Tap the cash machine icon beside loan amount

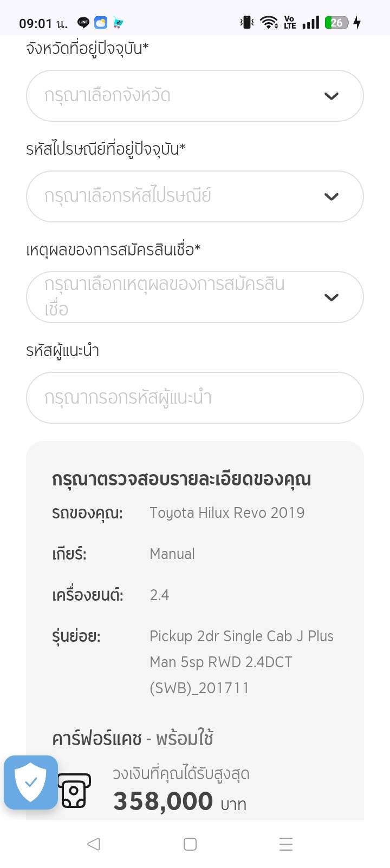(x=74, y=791)
